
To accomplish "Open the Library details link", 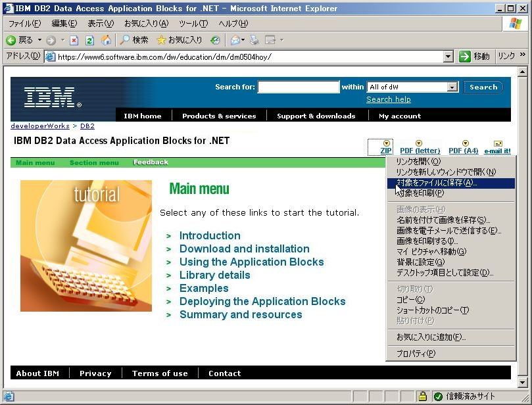I will tap(215, 275).
